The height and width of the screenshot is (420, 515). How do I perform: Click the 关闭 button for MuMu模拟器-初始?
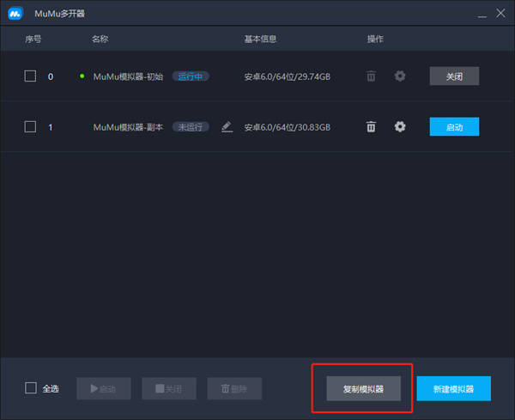pyautogui.click(x=454, y=76)
